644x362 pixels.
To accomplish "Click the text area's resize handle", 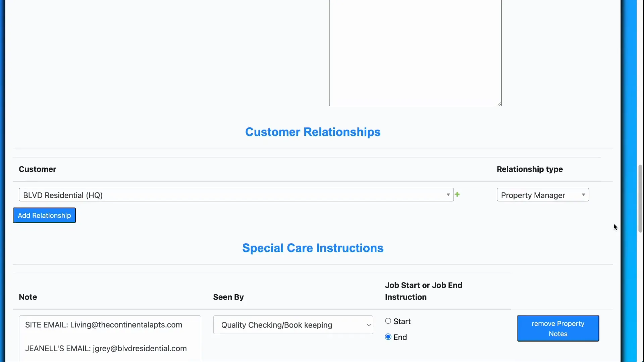I will click(x=499, y=104).
